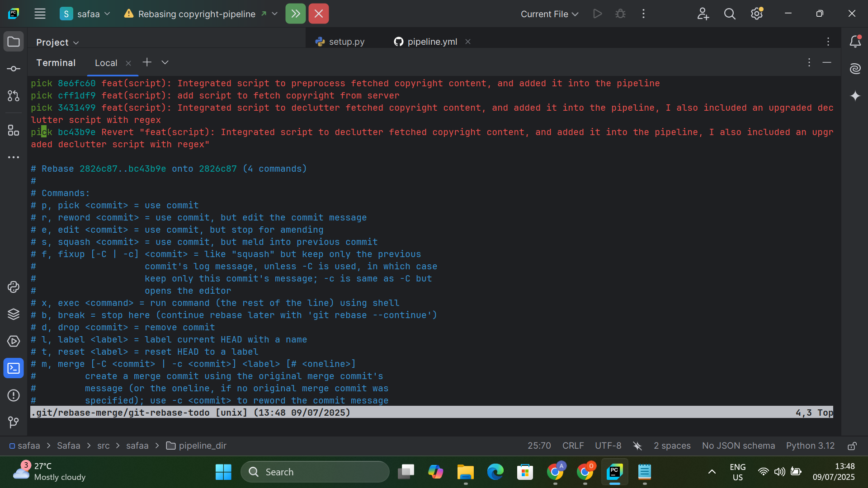The width and height of the screenshot is (868, 488).
Task: Open the Commit tool window
Action: pos(14,69)
